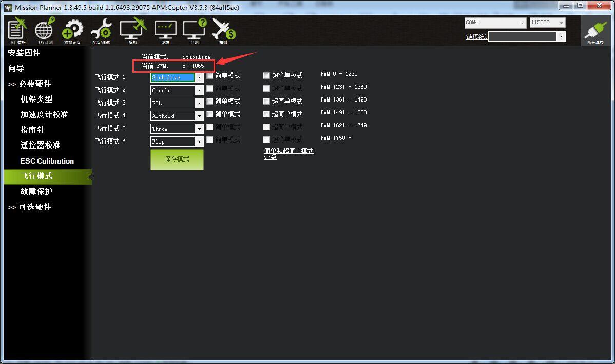This screenshot has width=615, height=364.
Task: Open the 简单和超简单模式介绍 link
Action: pyautogui.click(x=289, y=154)
